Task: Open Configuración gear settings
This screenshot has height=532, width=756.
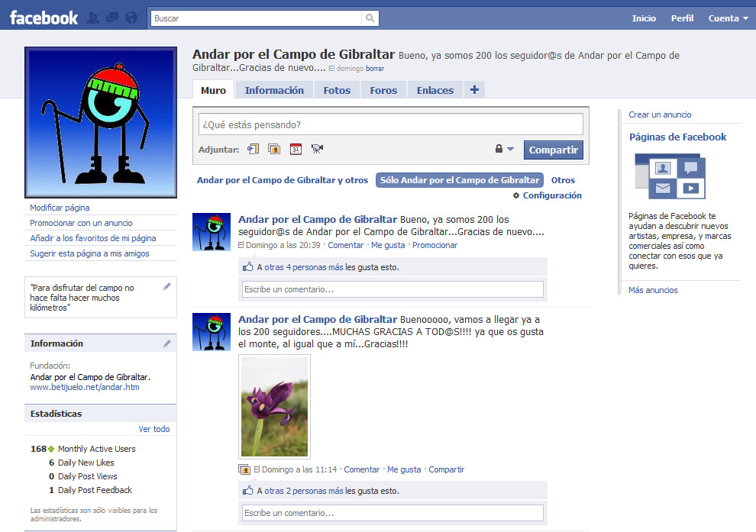Action: (x=548, y=195)
